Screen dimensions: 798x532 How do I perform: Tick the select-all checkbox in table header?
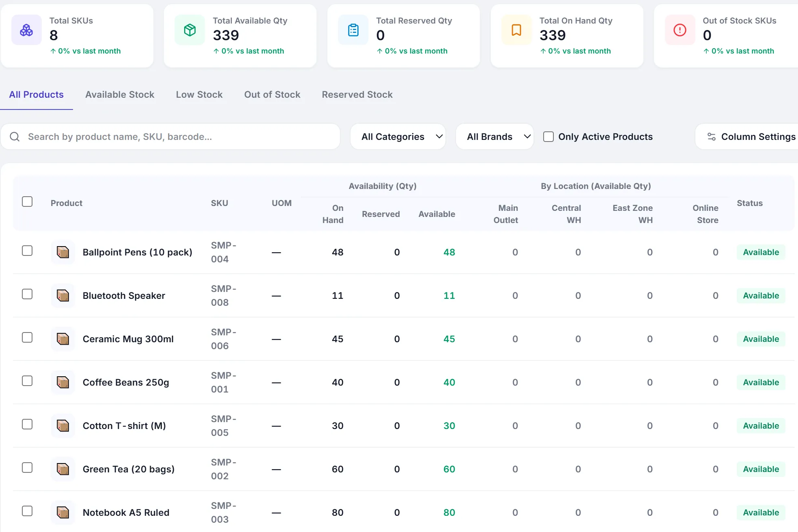pyautogui.click(x=27, y=202)
